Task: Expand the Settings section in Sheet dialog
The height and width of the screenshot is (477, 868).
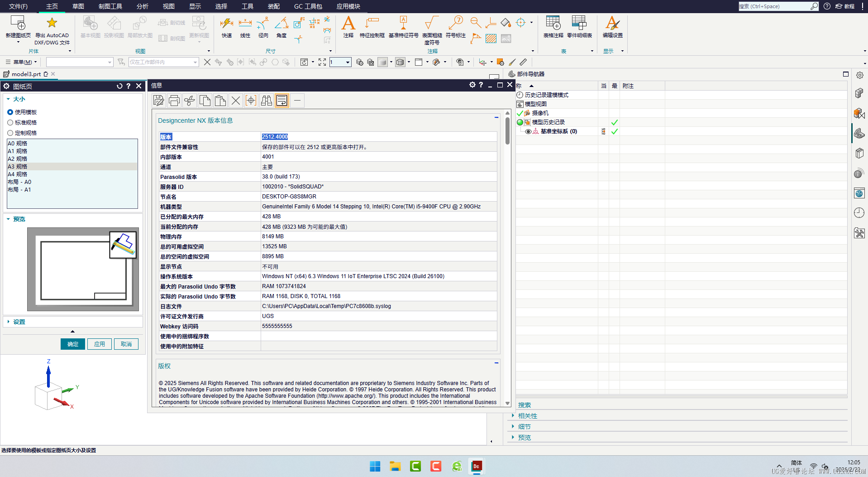Action: point(19,322)
